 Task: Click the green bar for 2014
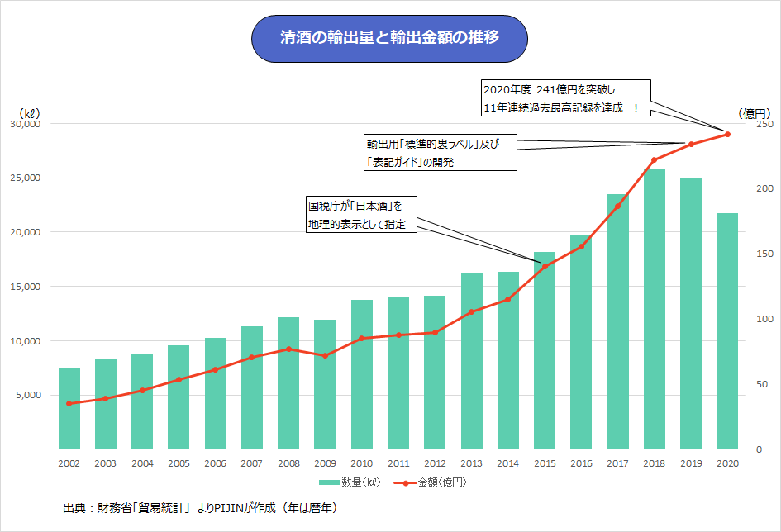(508, 360)
